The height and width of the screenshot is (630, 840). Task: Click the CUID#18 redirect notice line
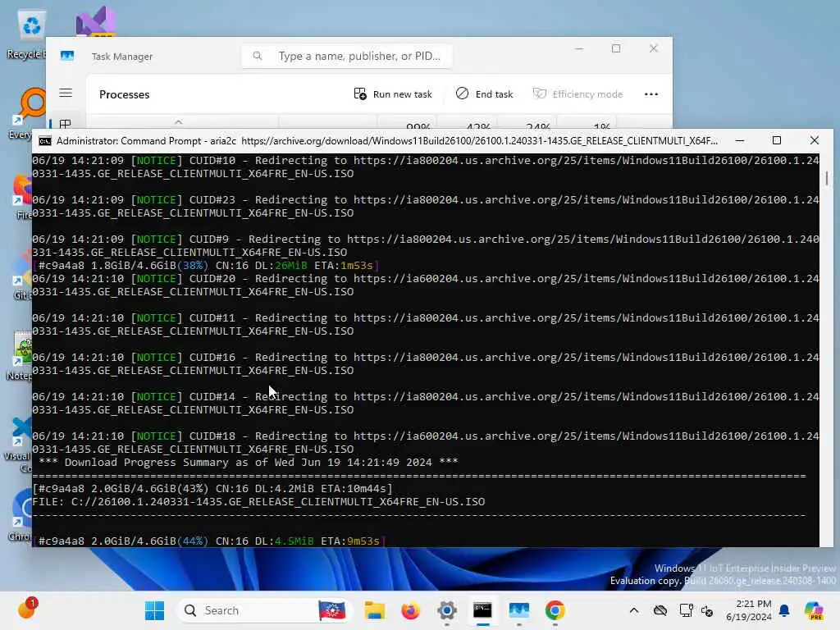[426, 442]
